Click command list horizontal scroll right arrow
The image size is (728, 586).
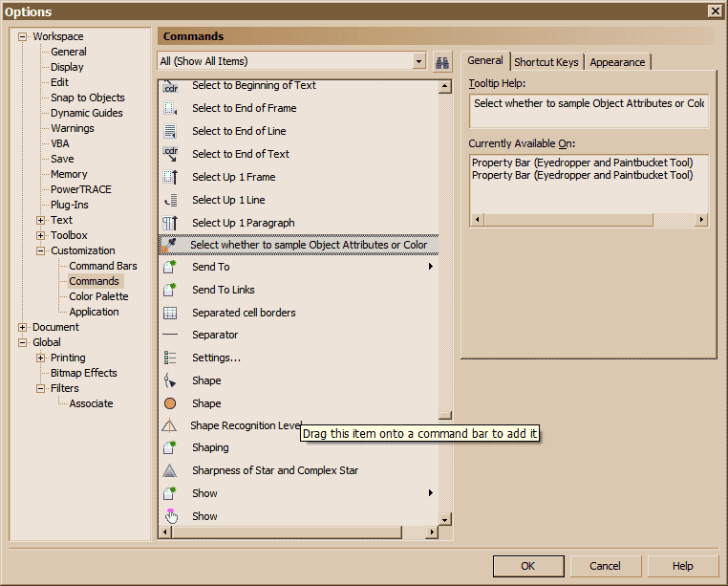coord(432,532)
